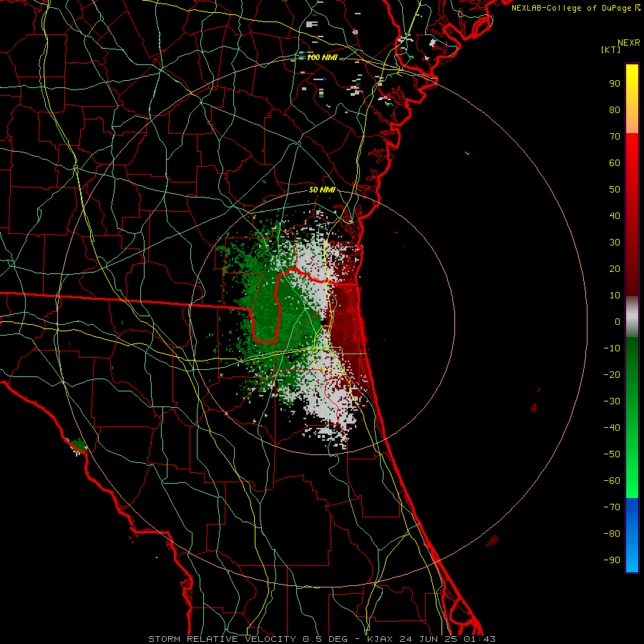644x644 pixels.
Task: Click the -10 scale value
Action: 612,348
